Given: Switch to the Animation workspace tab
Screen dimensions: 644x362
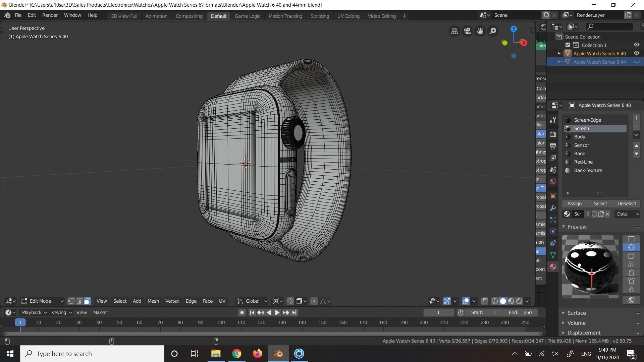Looking at the screenshot, I should 156,16.
